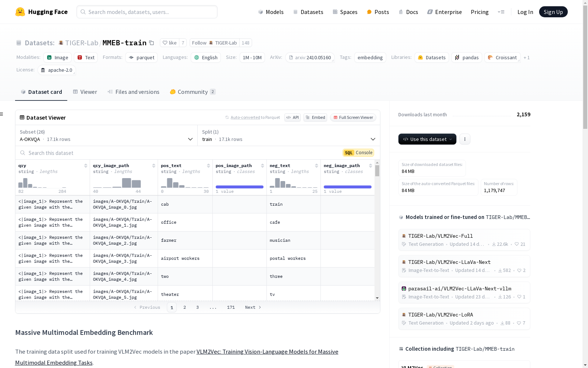Viewport: 588px width, 368px height.
Task: Click the Log In link
Action: click(x=525, y=12)
